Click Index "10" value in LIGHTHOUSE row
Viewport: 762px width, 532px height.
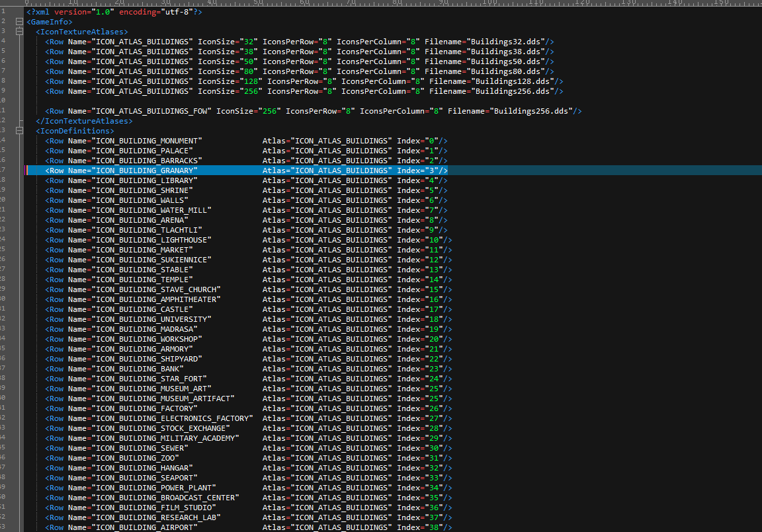pyautogui.click(x=434, y=240)
